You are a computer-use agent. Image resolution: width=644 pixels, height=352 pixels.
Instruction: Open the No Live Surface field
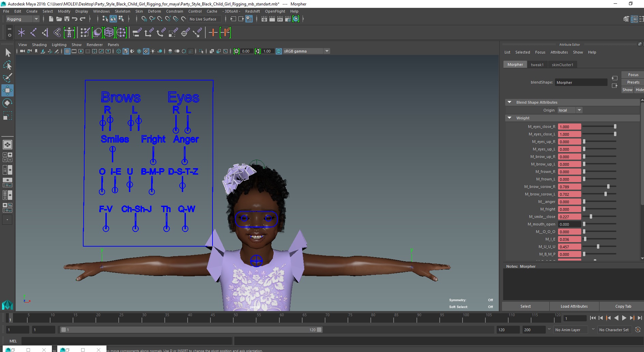205,19
